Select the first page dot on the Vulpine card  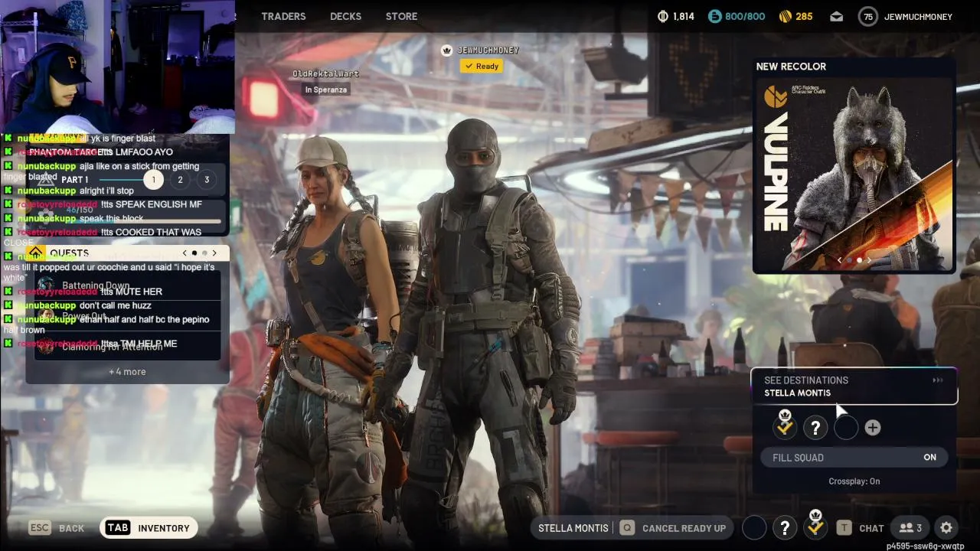click(x=849, y=261)
